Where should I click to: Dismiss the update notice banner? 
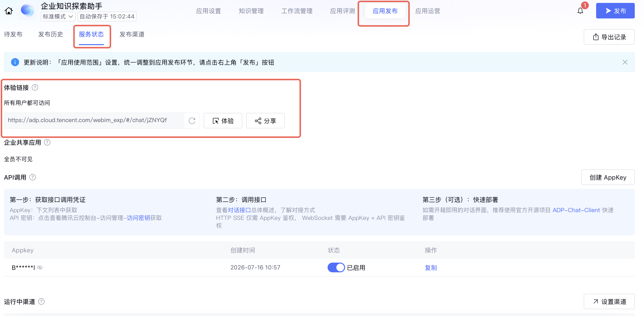tap(625, 62)
